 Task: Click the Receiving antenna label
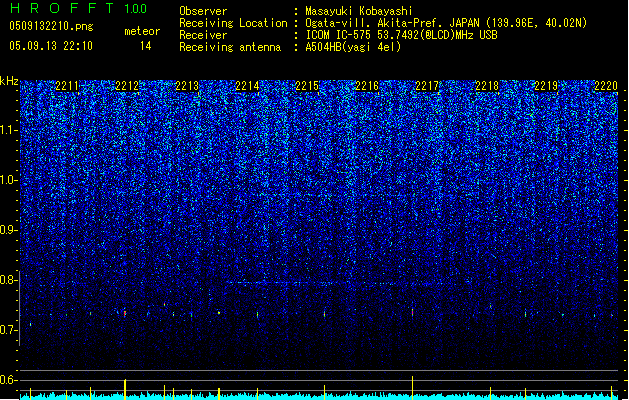(x=230, y=47)
